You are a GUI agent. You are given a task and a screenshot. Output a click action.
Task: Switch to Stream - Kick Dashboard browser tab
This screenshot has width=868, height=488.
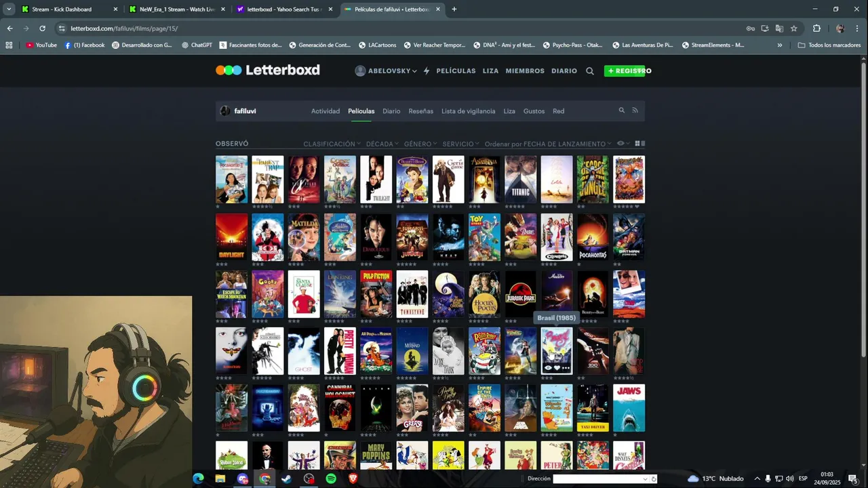pyautogui.click(x=69, y=9)
